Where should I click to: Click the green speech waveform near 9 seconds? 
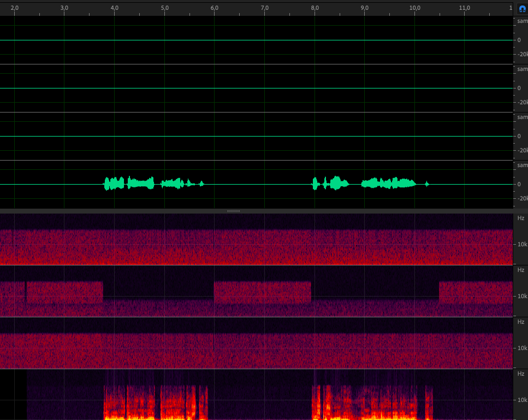pos(388,184)
